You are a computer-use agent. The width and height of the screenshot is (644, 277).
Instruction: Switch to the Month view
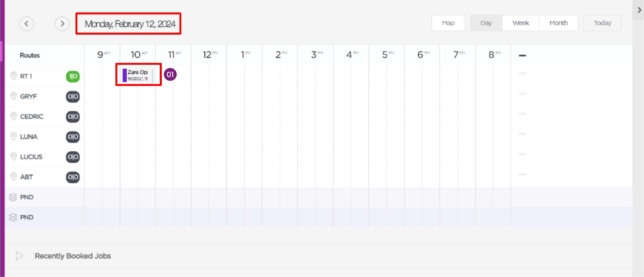pyautogui.click(x=559, y=23)
